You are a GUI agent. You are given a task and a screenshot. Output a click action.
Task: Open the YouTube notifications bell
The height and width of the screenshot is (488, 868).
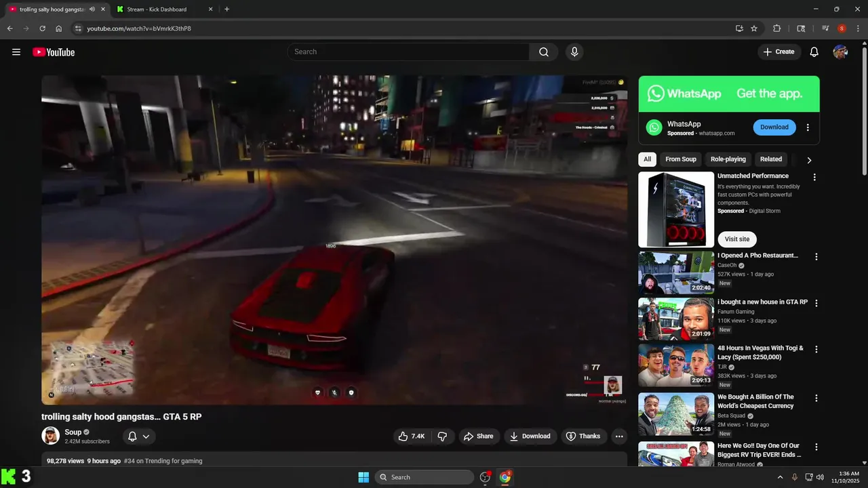click(x=814, y=52)
